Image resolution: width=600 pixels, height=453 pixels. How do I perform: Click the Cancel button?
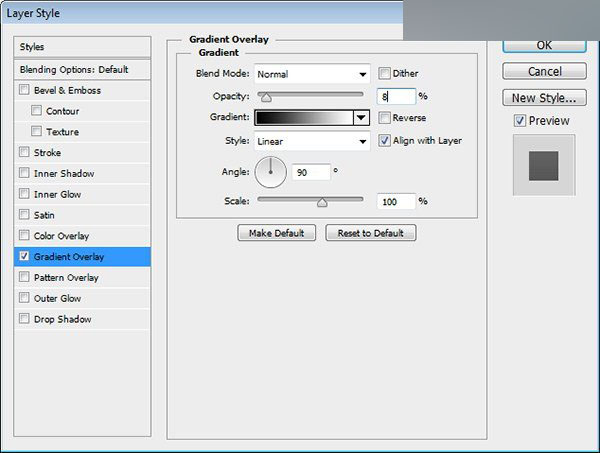point(544,71)
